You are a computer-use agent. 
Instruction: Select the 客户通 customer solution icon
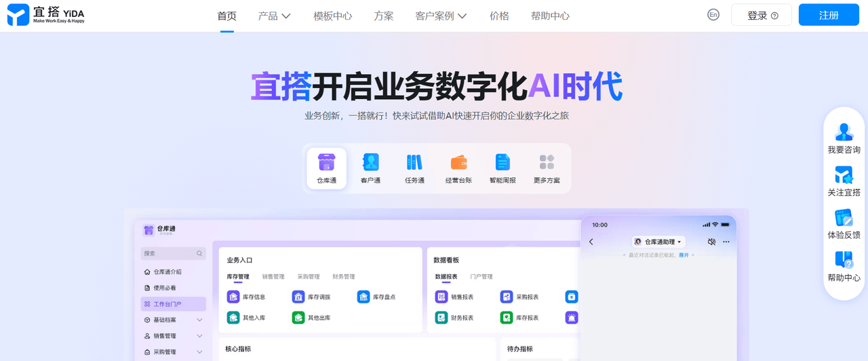[370, 163]
